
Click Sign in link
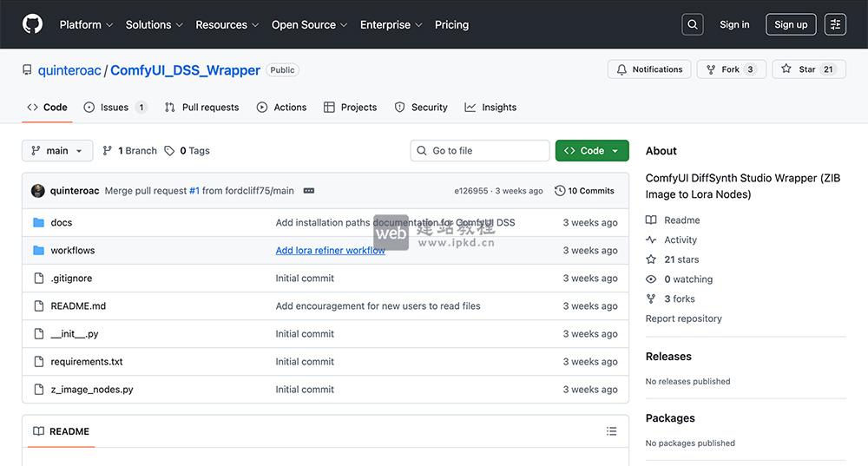[x=734, y=24]
